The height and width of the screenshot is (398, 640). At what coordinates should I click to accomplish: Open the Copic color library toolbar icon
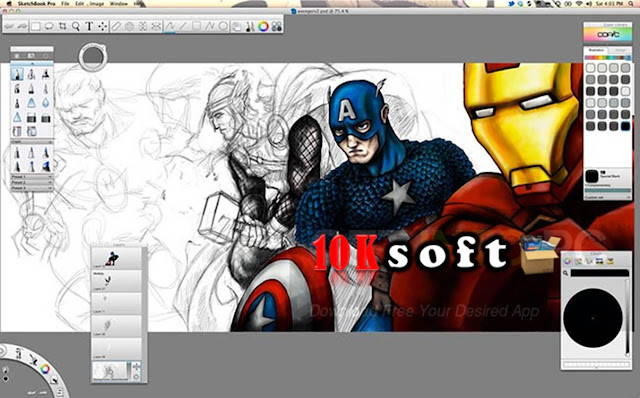pos(277,27)
